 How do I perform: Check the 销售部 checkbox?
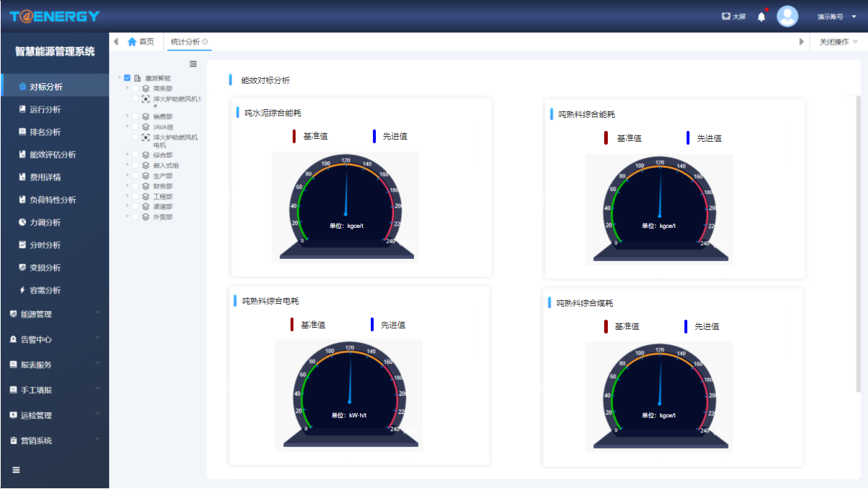click(134, 116)
